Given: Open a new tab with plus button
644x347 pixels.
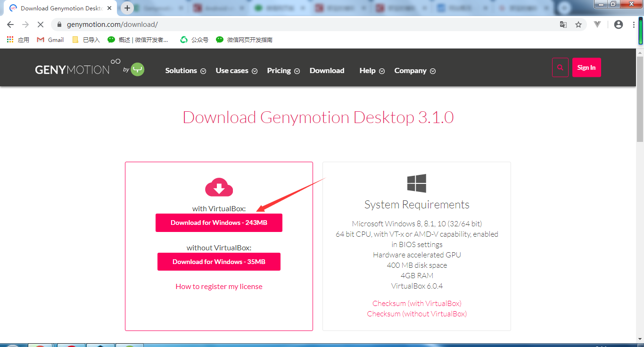Looking at the screenshot, I should click(127, 8).
